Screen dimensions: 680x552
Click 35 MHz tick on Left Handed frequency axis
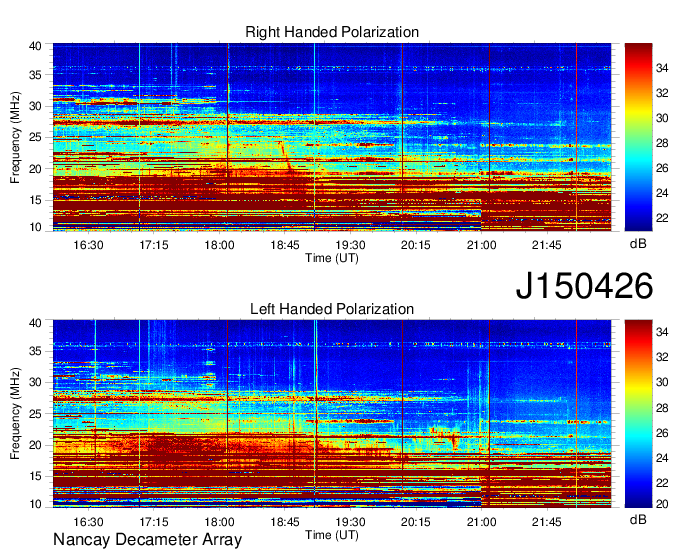tap(35, 351)
